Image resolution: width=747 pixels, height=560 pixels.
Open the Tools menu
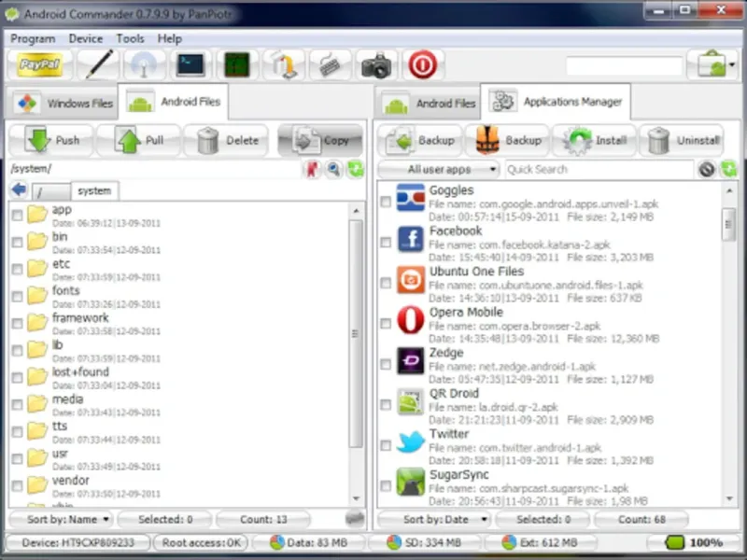click(x=130, y=38)
